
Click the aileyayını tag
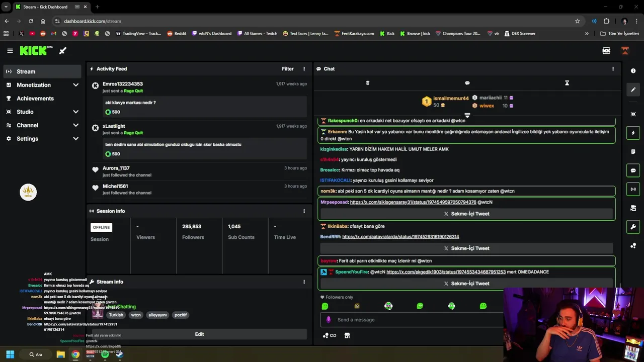pyautogui.click(x=157, y=315)
